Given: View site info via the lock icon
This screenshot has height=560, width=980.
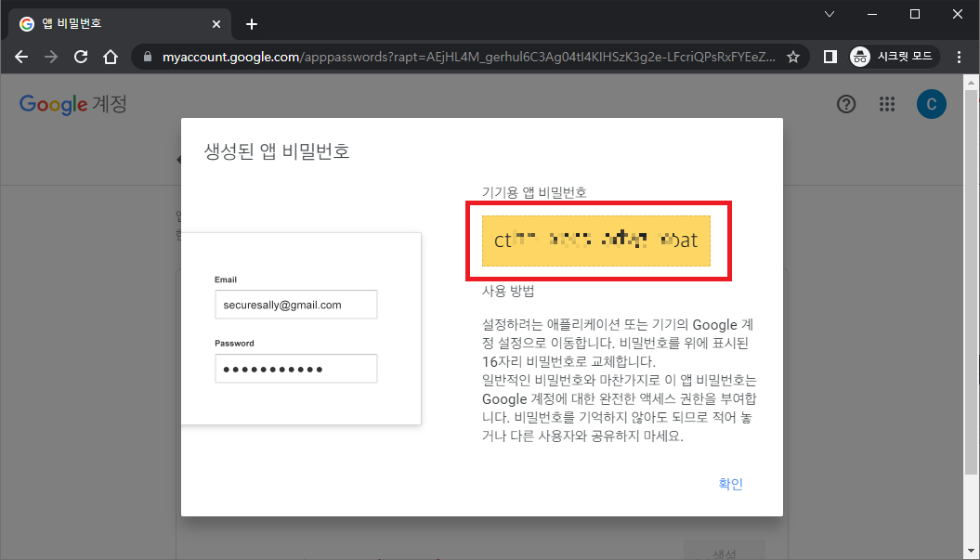Looking at the screenshot, I should click(x=148, y=57).
